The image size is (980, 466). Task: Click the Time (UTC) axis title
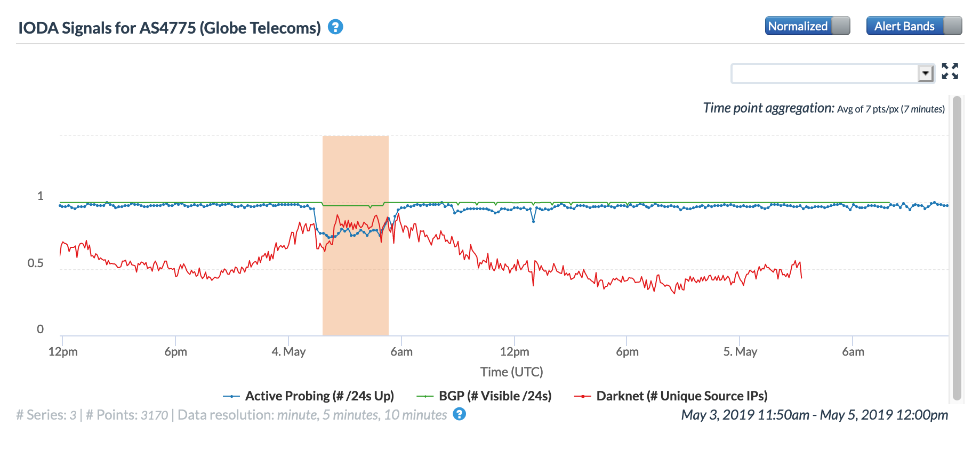[x=511, y=372]
